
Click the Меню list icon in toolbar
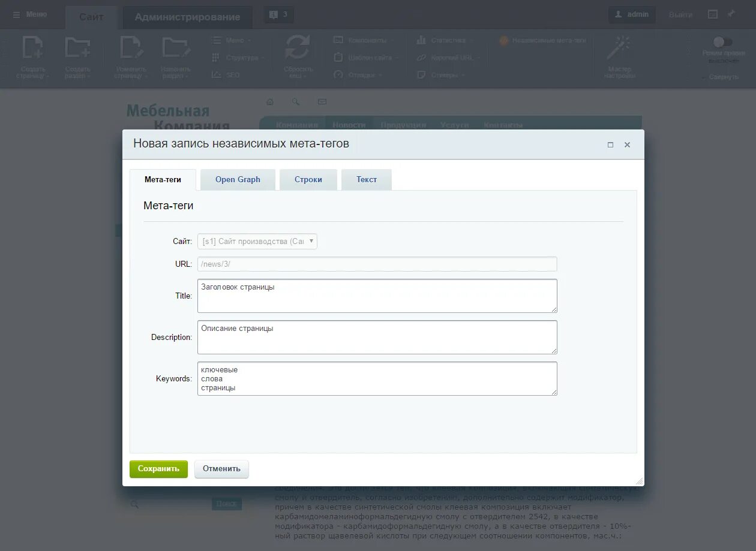(x=216, y=40)
